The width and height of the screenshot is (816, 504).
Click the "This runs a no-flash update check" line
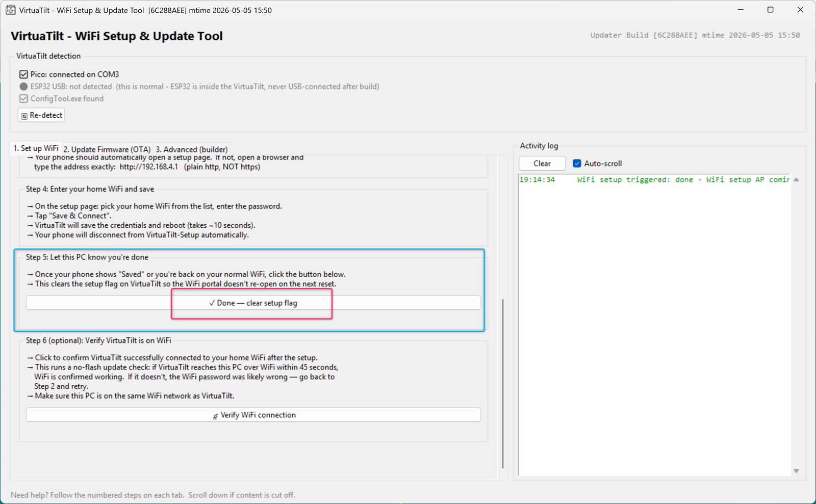pos(183,367)
